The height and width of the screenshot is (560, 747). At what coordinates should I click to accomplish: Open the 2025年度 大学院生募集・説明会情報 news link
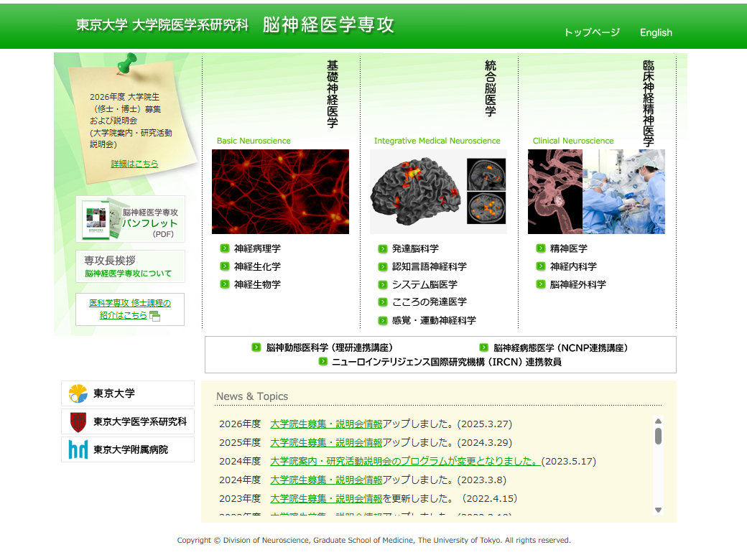pyautogui.click(x=326, y=442)
